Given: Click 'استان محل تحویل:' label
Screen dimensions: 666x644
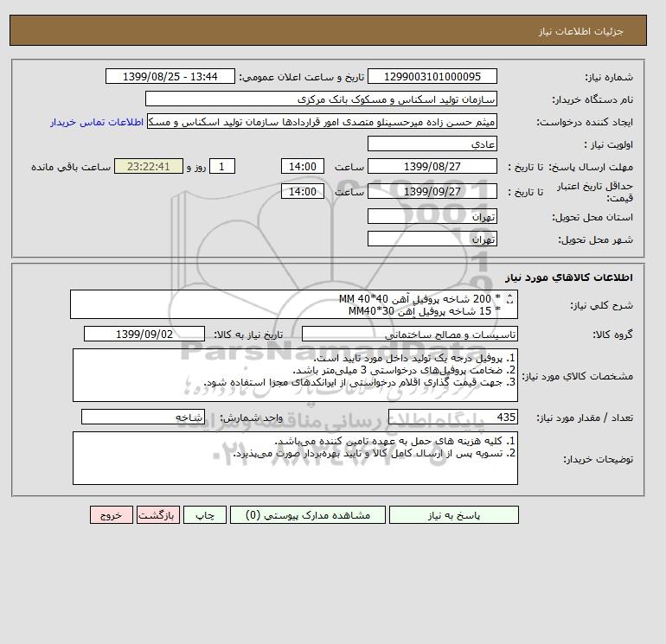Looking at the screenshot, I should pos(592,217).
